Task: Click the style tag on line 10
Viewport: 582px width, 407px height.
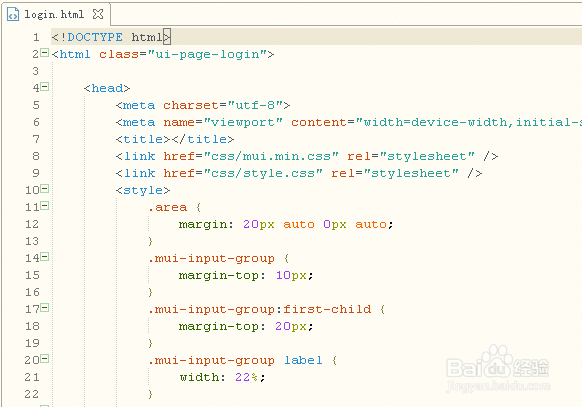Action: [143, 190]
